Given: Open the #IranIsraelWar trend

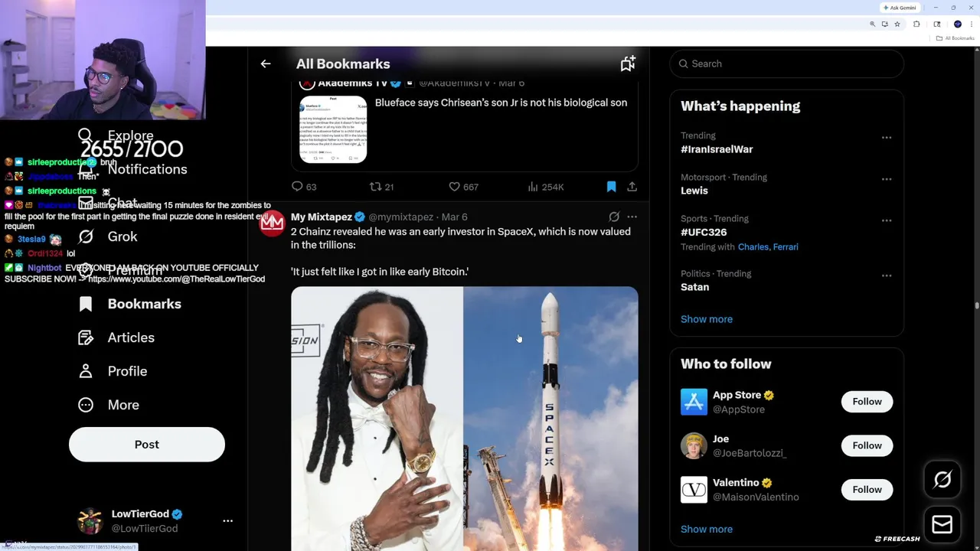Looking at the screenshot, I should pyautogui.click(x=717, y=149).
